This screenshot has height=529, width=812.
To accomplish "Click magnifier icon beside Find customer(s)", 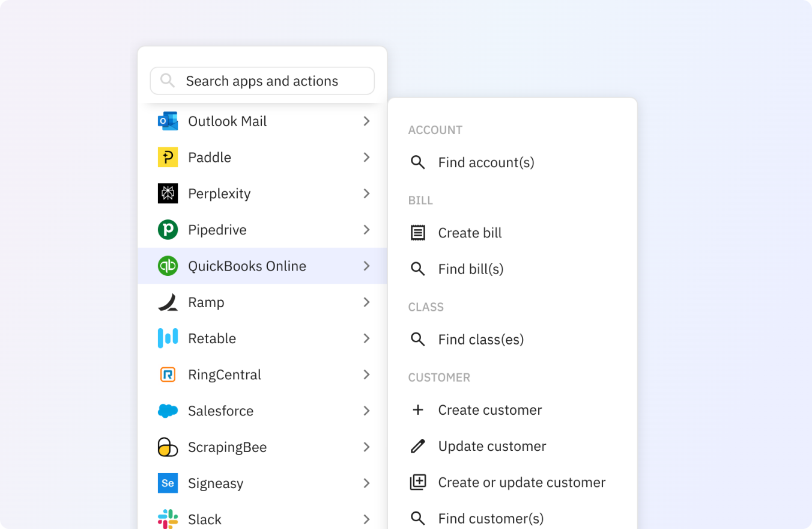I will (x=417, y=518).
